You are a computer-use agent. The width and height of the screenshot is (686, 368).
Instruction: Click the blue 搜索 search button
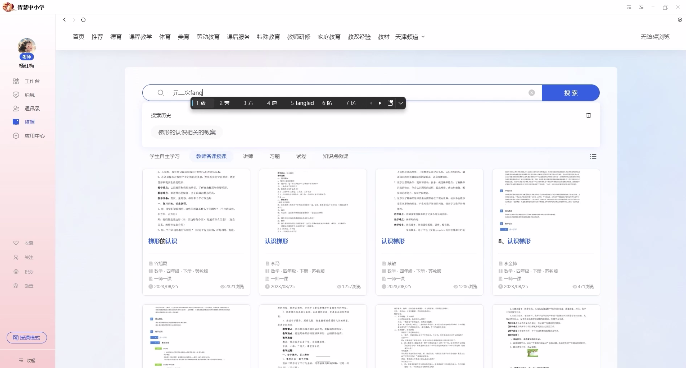[570, 93]
